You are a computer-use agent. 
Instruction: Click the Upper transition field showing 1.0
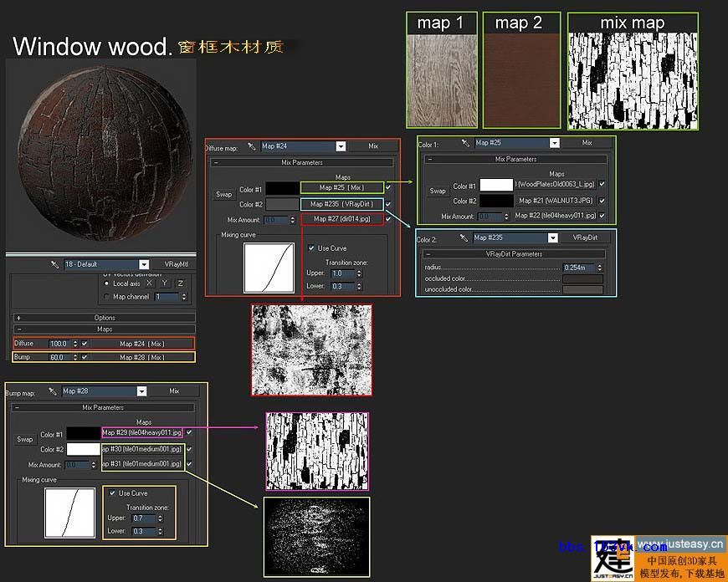(x=342, y=273)
